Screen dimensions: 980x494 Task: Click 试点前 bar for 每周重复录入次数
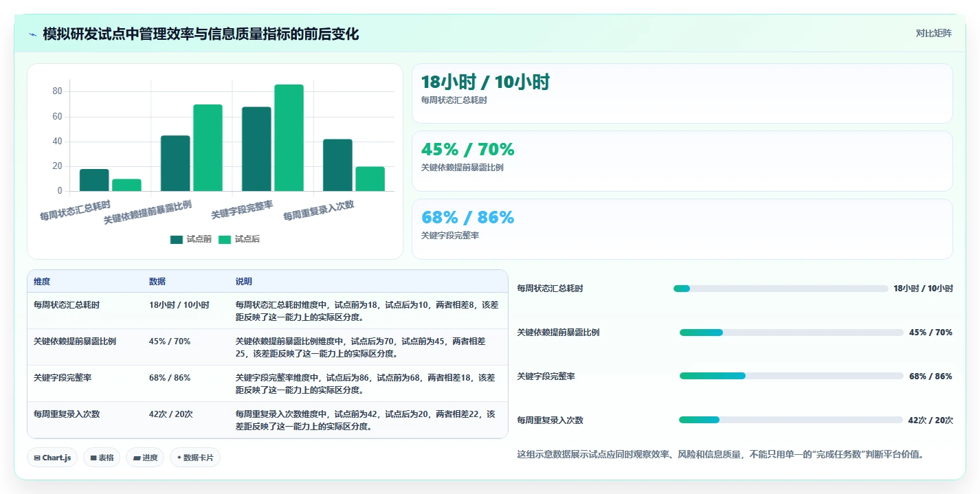click(x=337, y=165)
